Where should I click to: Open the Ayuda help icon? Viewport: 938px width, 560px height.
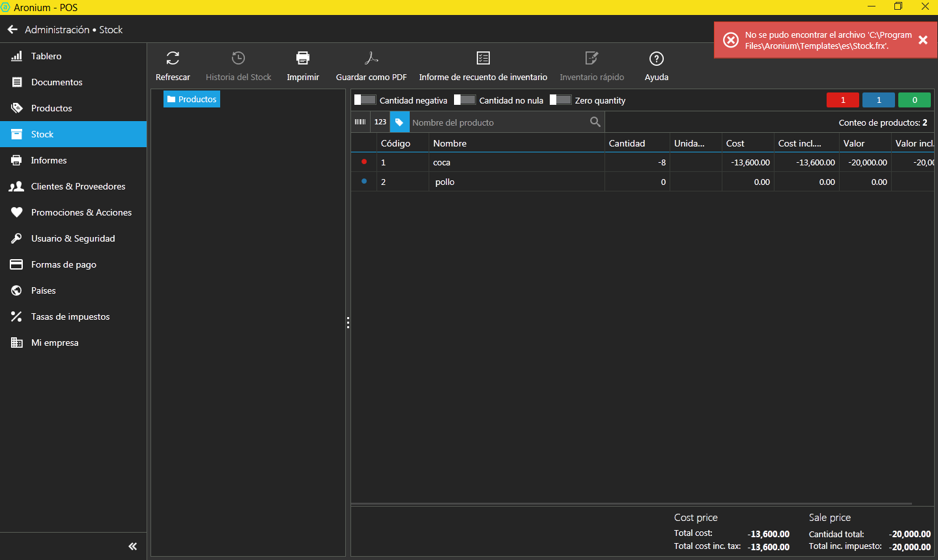[657, 59]
